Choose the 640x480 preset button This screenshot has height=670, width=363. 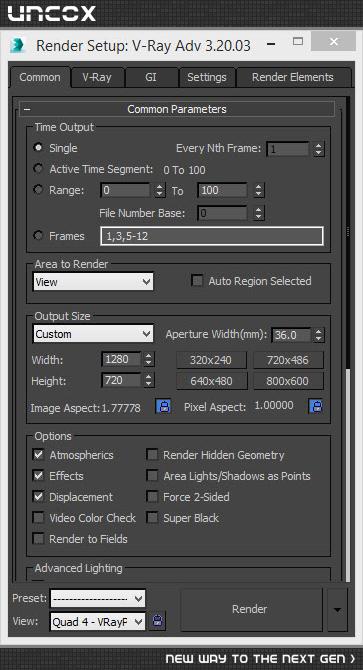(x=211, y=381)
